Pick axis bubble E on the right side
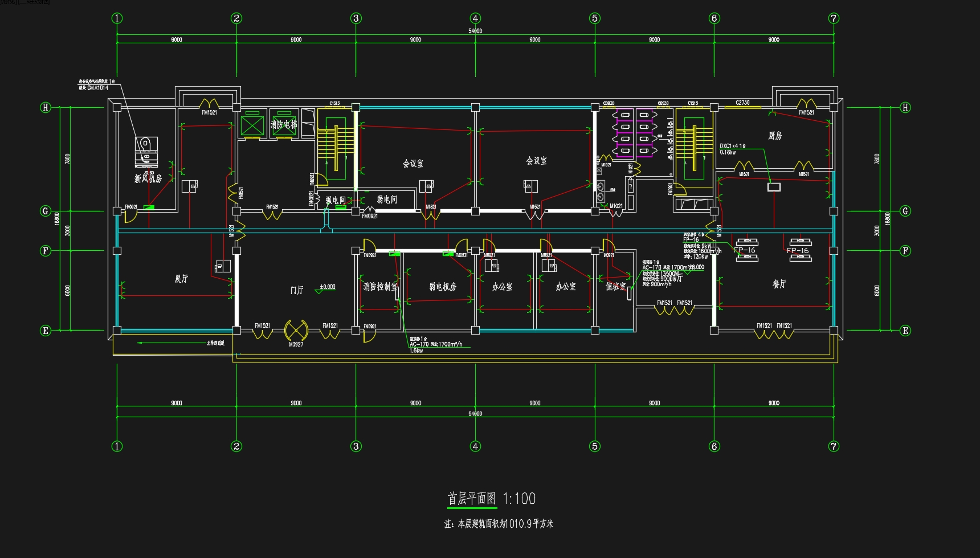980x558 pixels. pyautogui.click(x=905, y=331)
